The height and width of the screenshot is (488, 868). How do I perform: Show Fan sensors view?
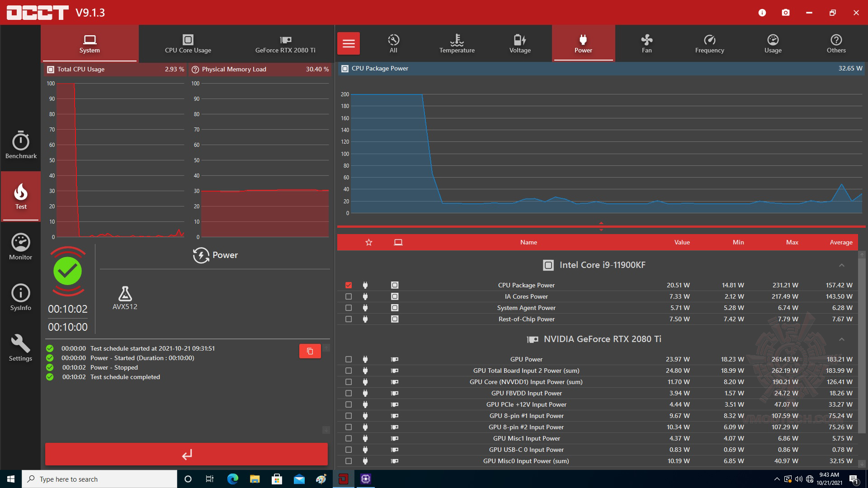[x=646, y=43]
